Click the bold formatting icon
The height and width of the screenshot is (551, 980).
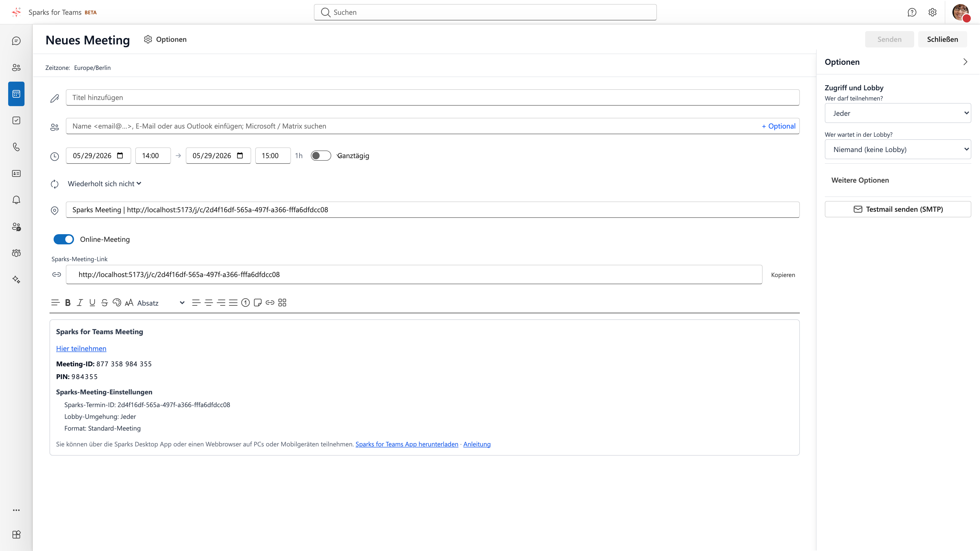(x=68, y=303)
